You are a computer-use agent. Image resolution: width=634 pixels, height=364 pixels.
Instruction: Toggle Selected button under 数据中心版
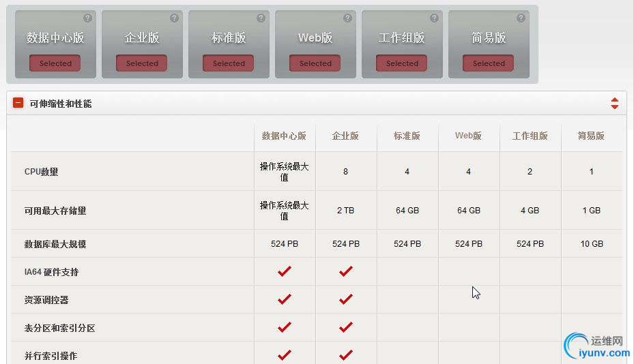click(55, 63)
